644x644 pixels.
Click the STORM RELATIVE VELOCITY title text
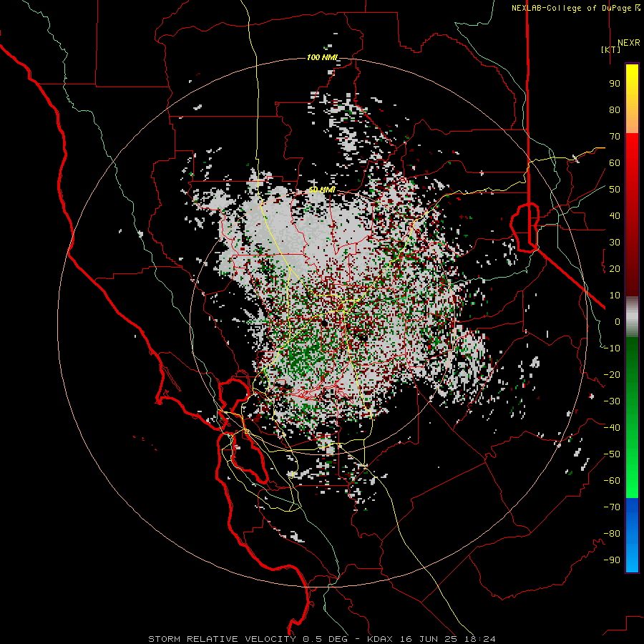coord(222,639)
